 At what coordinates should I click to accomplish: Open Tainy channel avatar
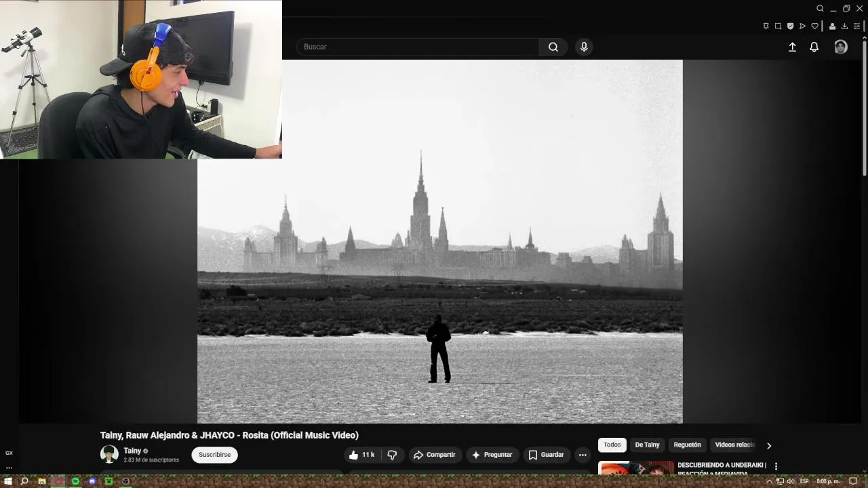pyautogui.click(x=109, y=454)
